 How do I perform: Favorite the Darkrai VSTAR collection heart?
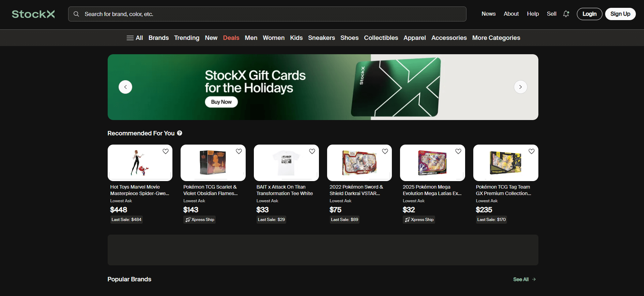[x=385, y=151]
